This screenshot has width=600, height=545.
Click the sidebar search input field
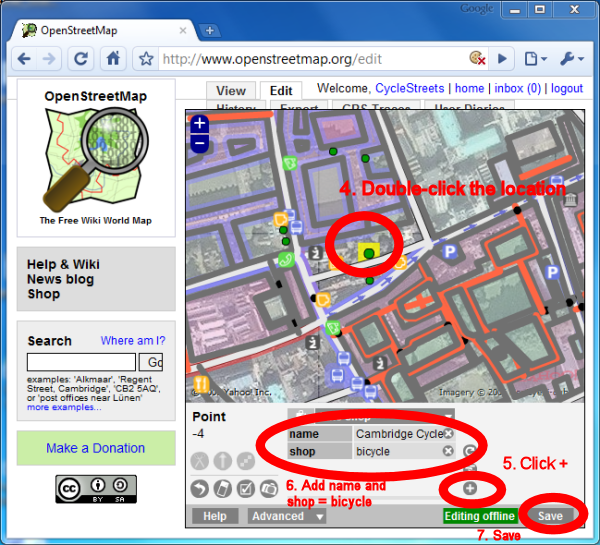[x=81, y=362]
